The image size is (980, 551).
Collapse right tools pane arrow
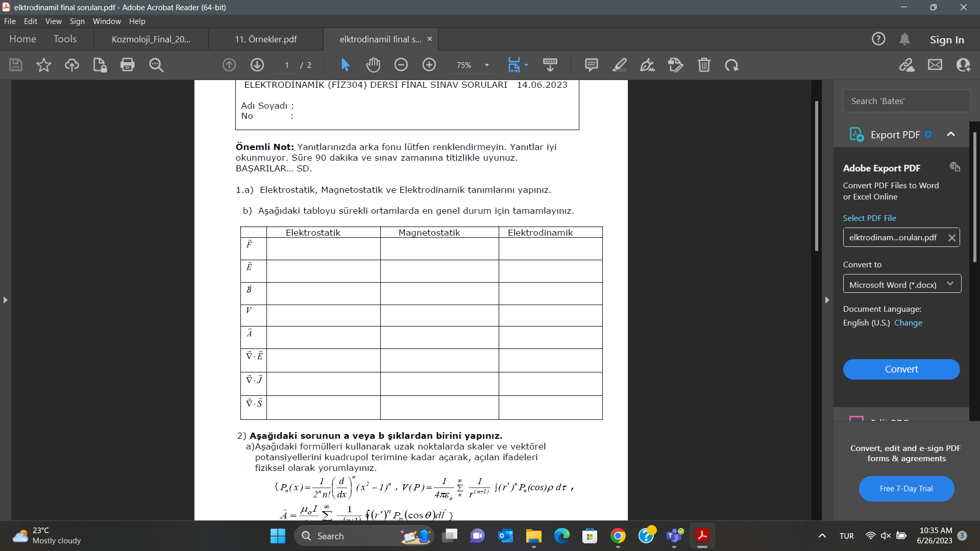[827, 300]
